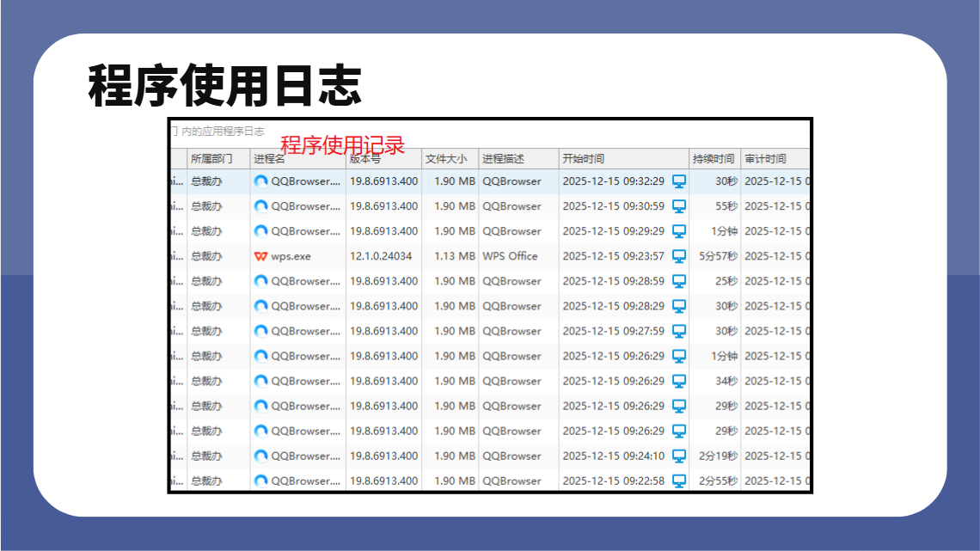
Task: Click monitor icon in the 34秒 duration row
Action: [x=679, y=381]
